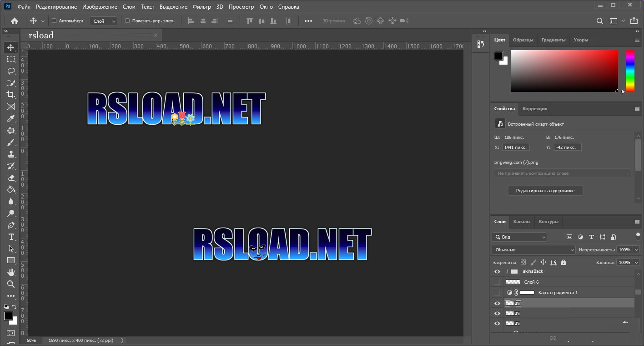Viewport: 644px width, 346px height.
Task: Select the Rectangle shape tool
Action: pos(11,260)
